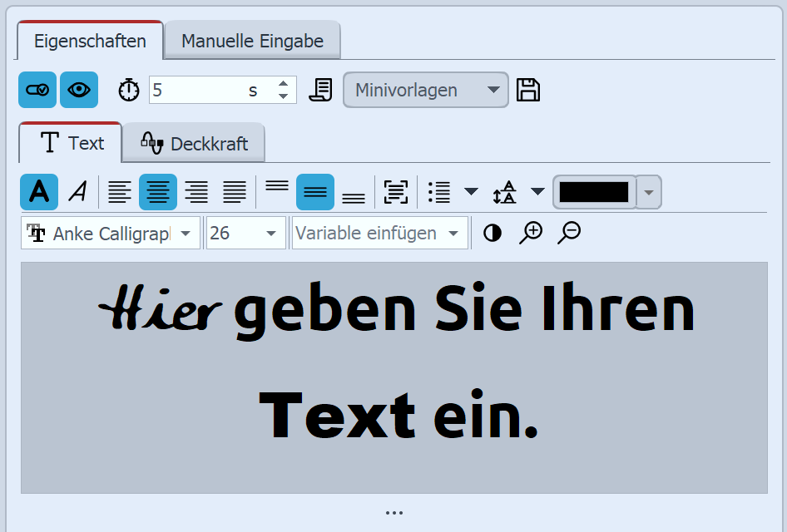Open the Variable einfügen selector
The image size is (787, 532).
[379, 234]
